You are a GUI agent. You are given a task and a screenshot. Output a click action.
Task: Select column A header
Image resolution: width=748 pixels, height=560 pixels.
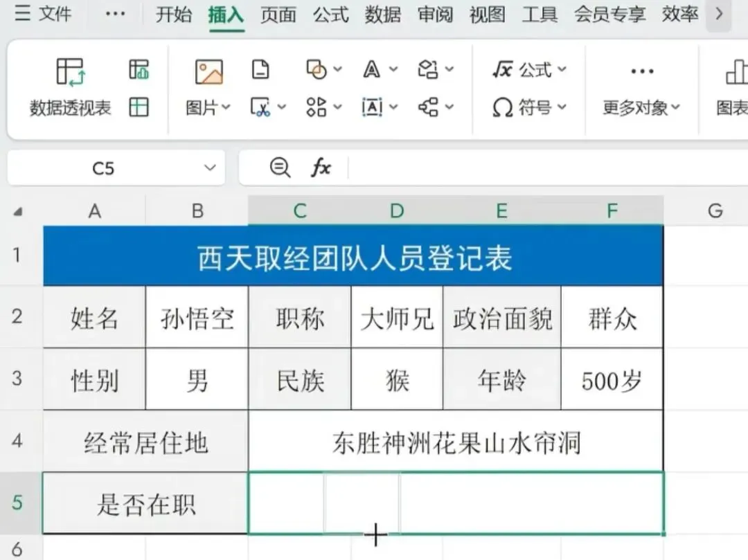click(x=94, y=210)
